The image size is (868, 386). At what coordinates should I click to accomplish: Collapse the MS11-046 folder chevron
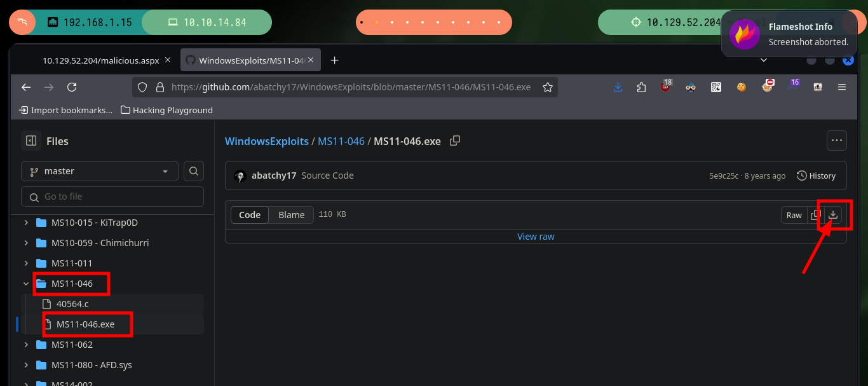tap(26, 284)
